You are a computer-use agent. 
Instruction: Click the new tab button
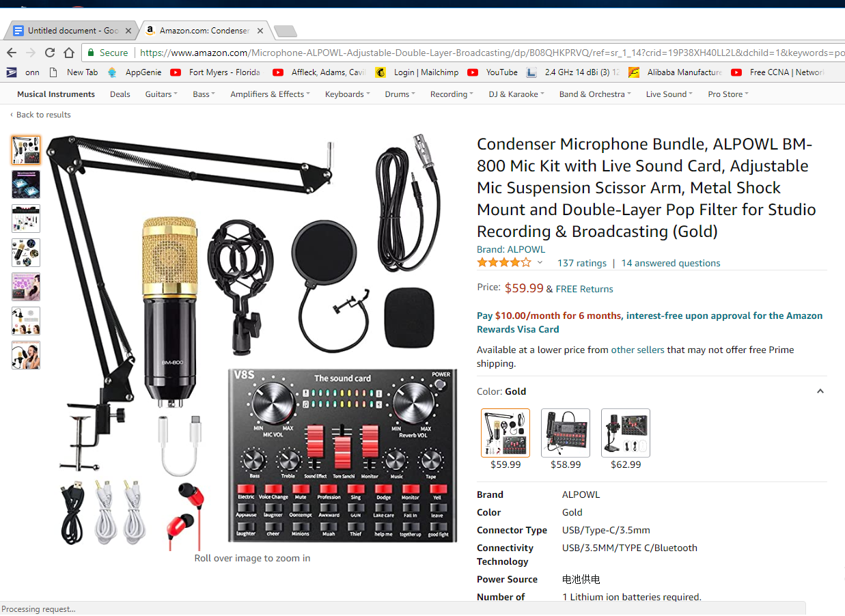285,31
